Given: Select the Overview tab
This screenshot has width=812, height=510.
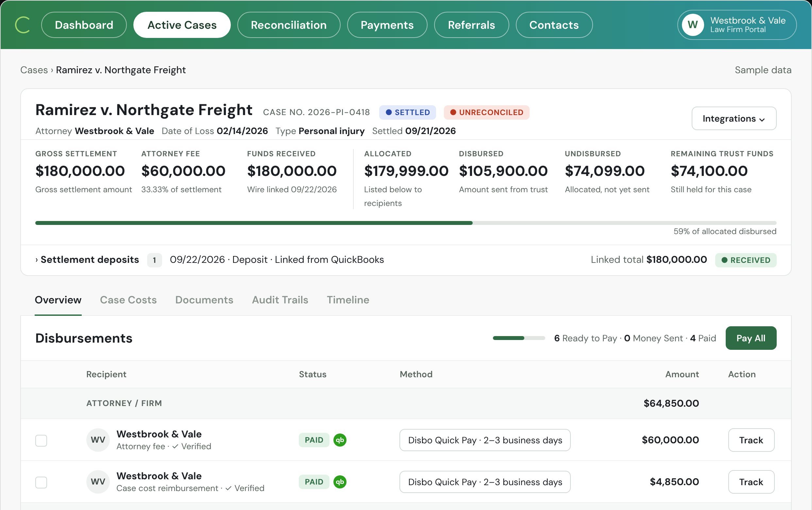Looking at the screenshot, I should [58, 300].
